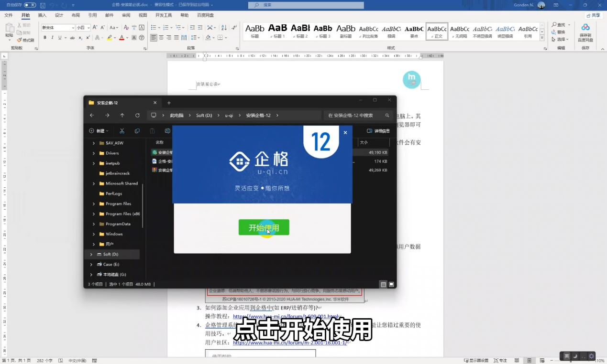Apply yellow text highlight color
Screen dimensions: 607x364
(110, 38)
